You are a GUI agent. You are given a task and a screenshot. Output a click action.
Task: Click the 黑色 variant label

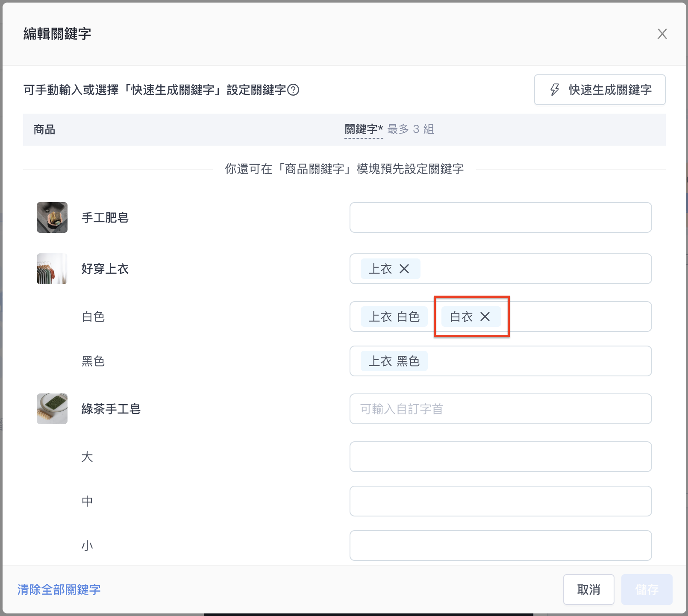(x=93, y=361)
